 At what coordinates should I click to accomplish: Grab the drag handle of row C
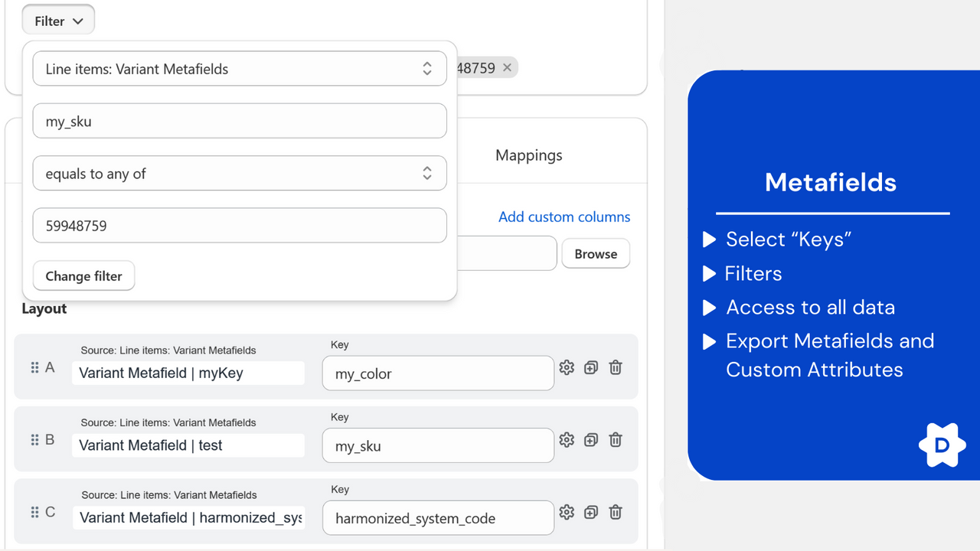tap(34, 512)
